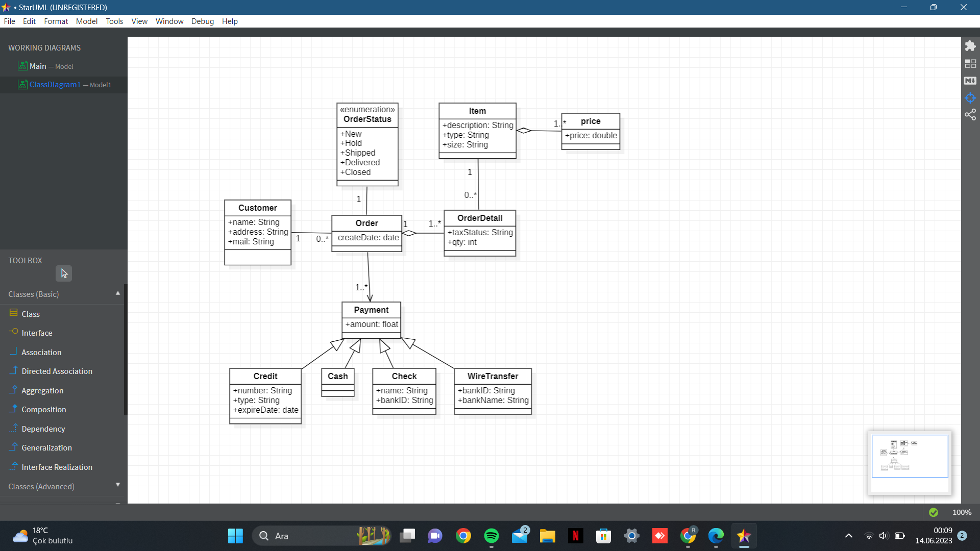980x551 pixels.
Task: Collapse the Classes (Basic) section
Action: (118, 293)
